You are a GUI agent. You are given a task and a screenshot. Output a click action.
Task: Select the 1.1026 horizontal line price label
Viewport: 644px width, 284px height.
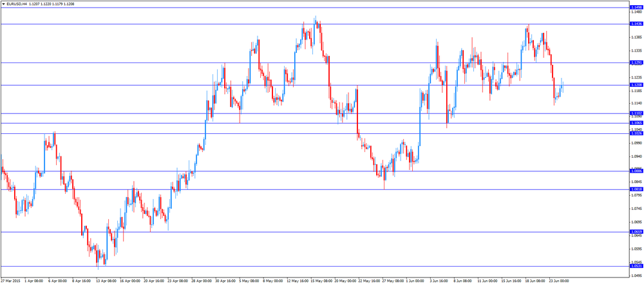(x=636, y=133)
